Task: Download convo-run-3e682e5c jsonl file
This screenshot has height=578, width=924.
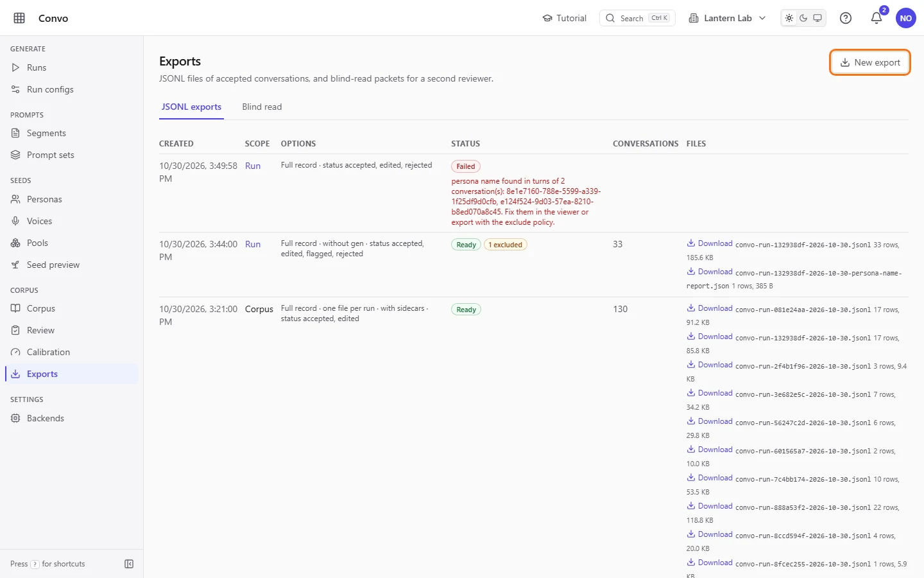Action: pos(710,393)
